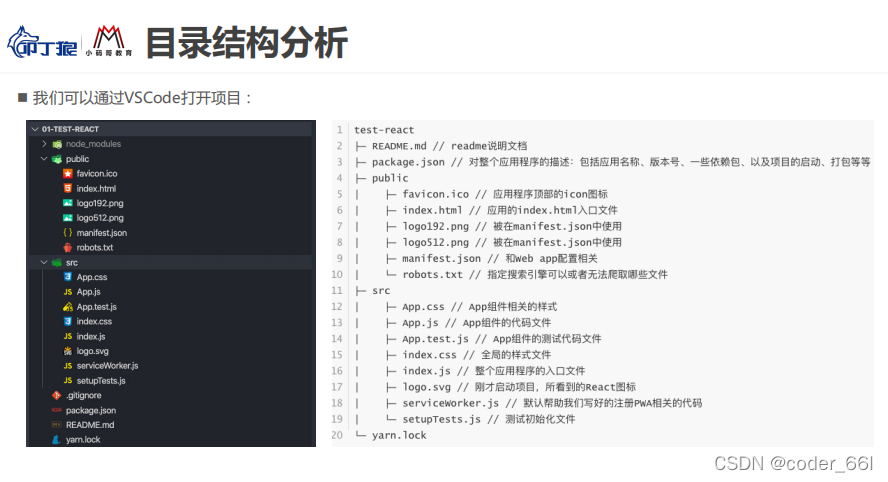The height and width of the screenshot is (482, 888).
Task: Click the setupTests.js JS icon
Action: click(68, 381)
